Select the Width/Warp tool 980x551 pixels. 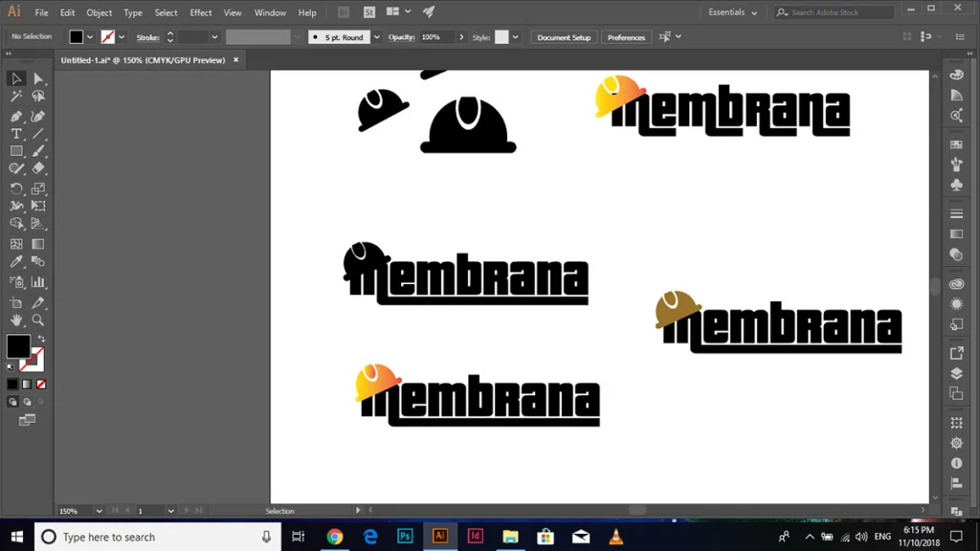pyautogui.click(x=16, y=207)
